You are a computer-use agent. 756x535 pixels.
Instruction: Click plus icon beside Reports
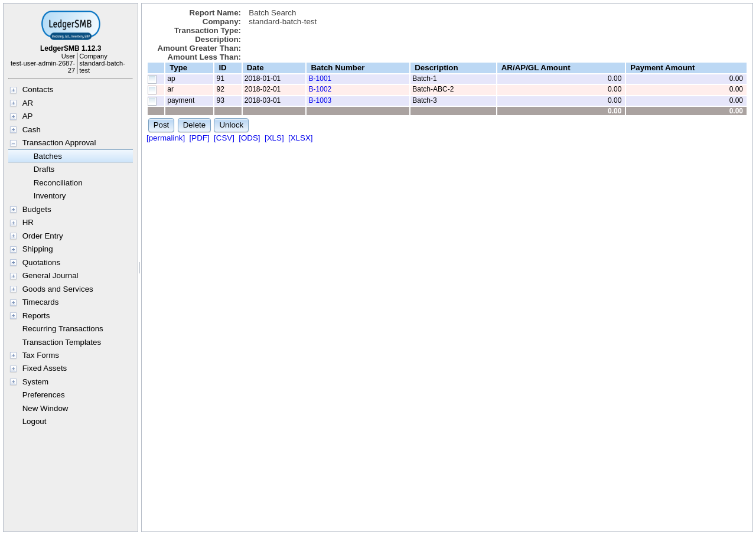(13, 316)
